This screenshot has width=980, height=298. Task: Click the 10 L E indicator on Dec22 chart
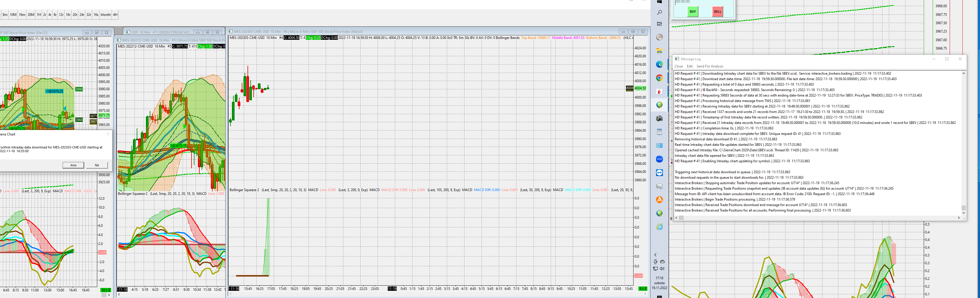(x=106, y=290)
